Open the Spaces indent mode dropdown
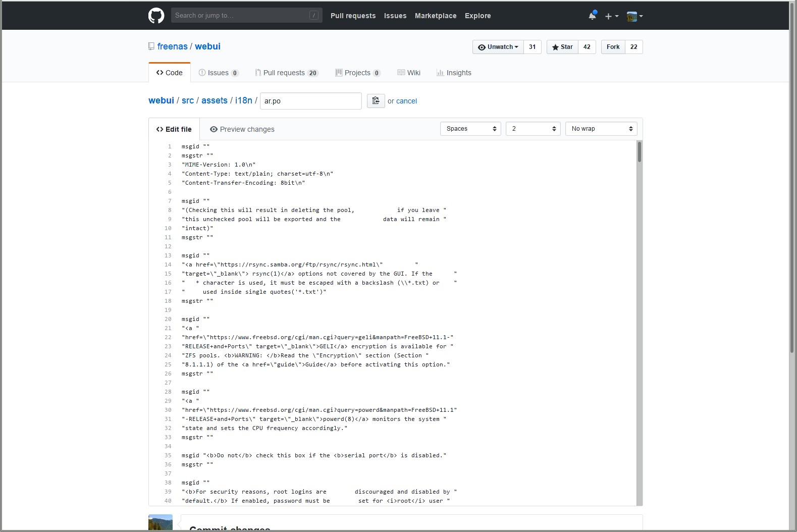This screenshot has width=797, height=532. (x=470, y=129)
